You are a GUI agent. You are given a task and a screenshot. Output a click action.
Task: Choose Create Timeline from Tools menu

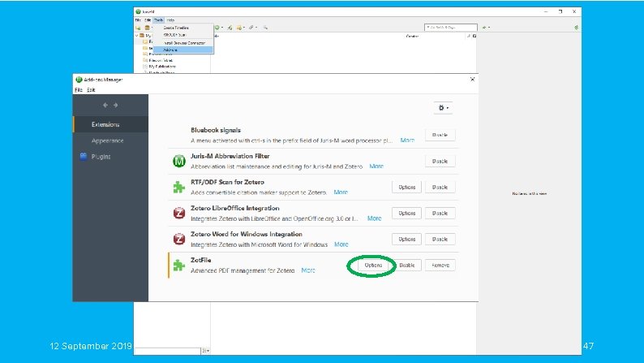pos(183,28)
